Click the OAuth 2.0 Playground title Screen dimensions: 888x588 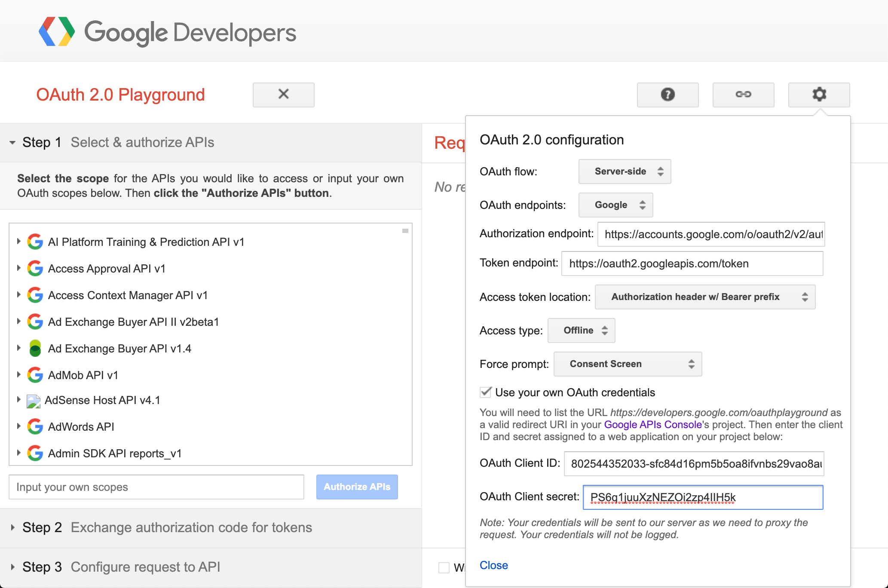click(x=120, y=95)
